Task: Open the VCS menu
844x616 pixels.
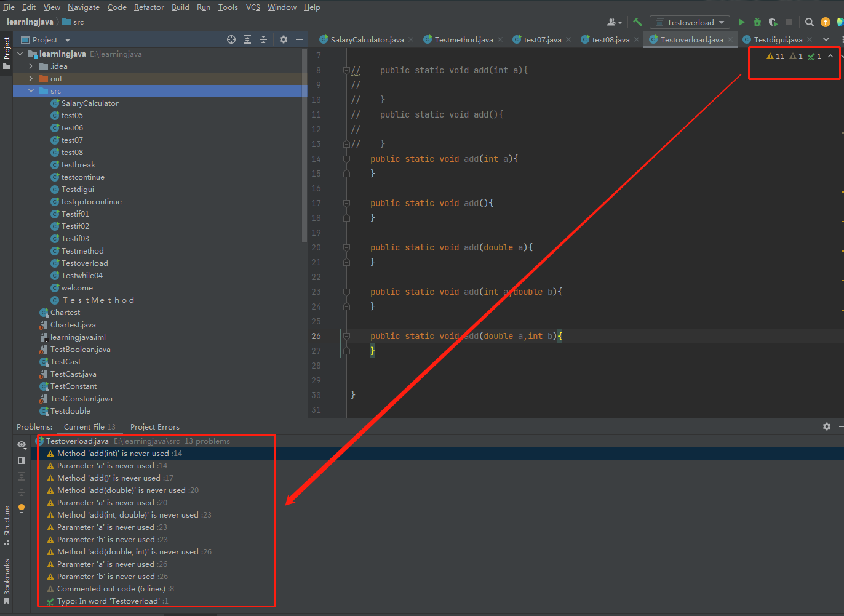Action: coord(253,7)
